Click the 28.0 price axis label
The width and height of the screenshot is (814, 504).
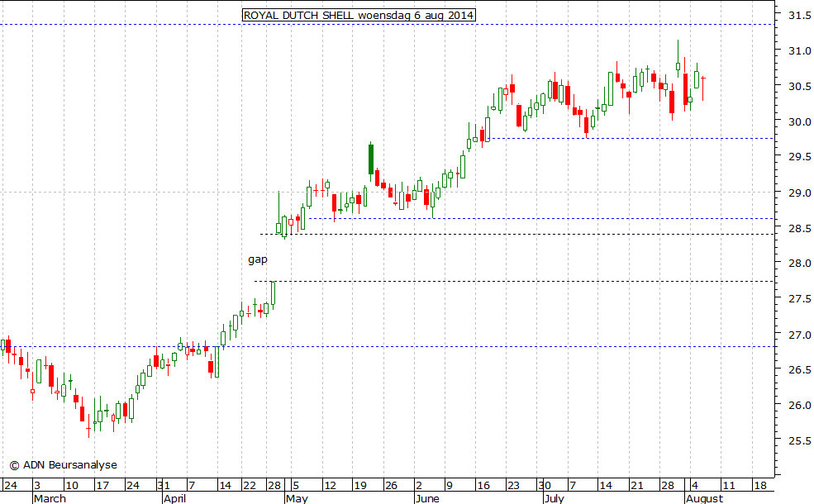click(x=799, y=264)
